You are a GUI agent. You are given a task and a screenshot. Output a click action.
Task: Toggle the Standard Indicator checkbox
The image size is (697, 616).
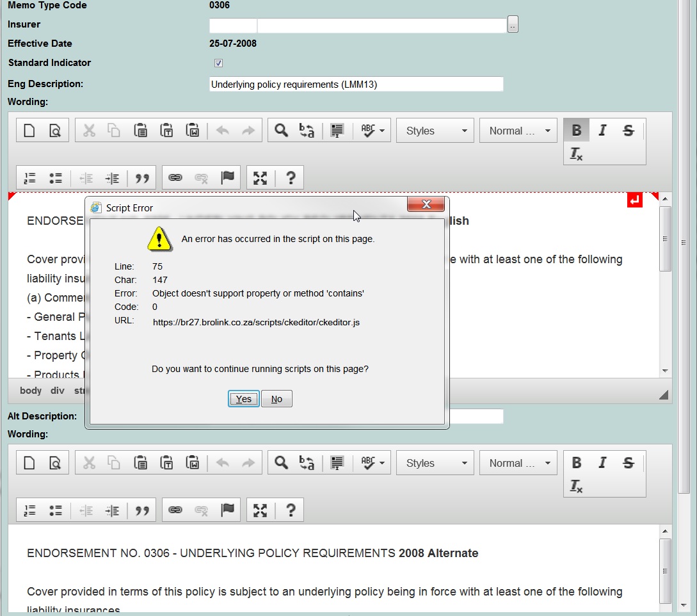point(218,63)
